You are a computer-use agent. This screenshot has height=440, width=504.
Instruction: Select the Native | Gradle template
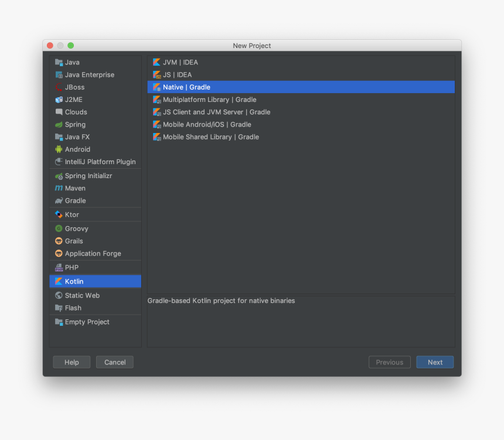coord(301,87)
